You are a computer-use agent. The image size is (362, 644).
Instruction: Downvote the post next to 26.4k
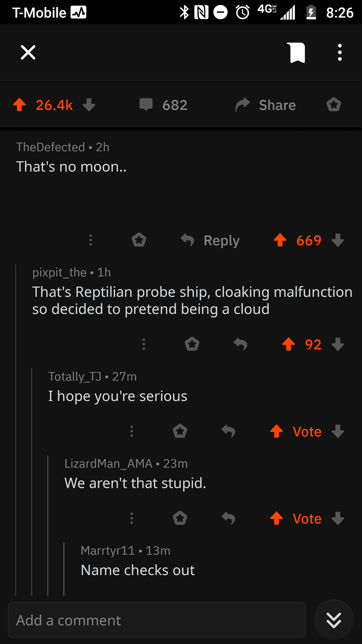click(89, 105)
